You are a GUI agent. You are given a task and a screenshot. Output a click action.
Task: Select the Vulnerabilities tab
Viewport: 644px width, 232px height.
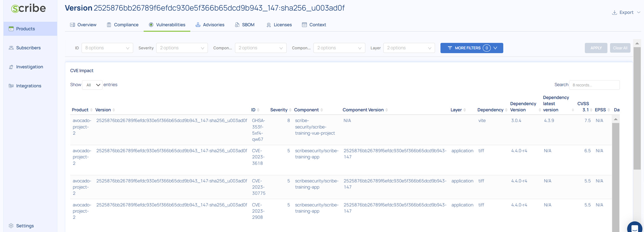click(167, 25)
